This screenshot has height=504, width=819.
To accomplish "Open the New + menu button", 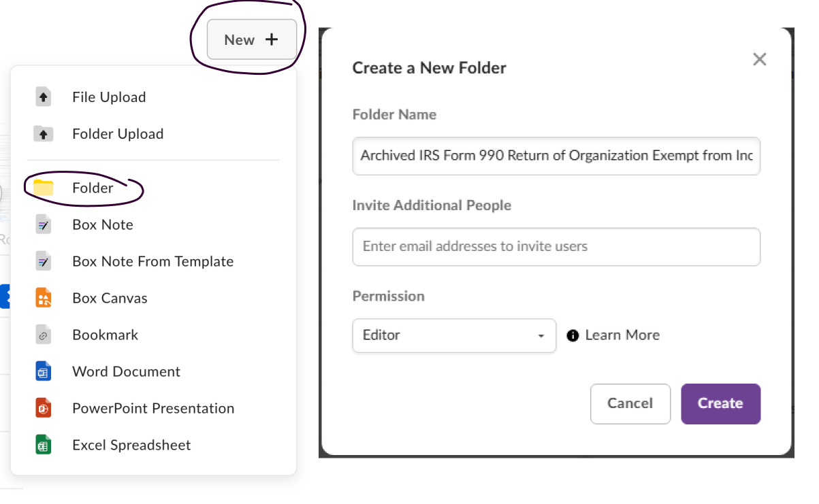I will pyautogui.click(x=252, y=39).
